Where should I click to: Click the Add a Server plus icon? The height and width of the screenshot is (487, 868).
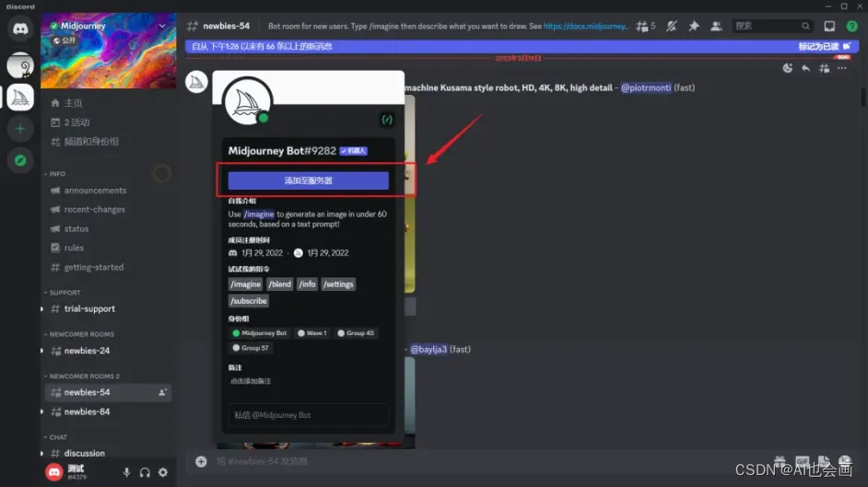point(20,129)
